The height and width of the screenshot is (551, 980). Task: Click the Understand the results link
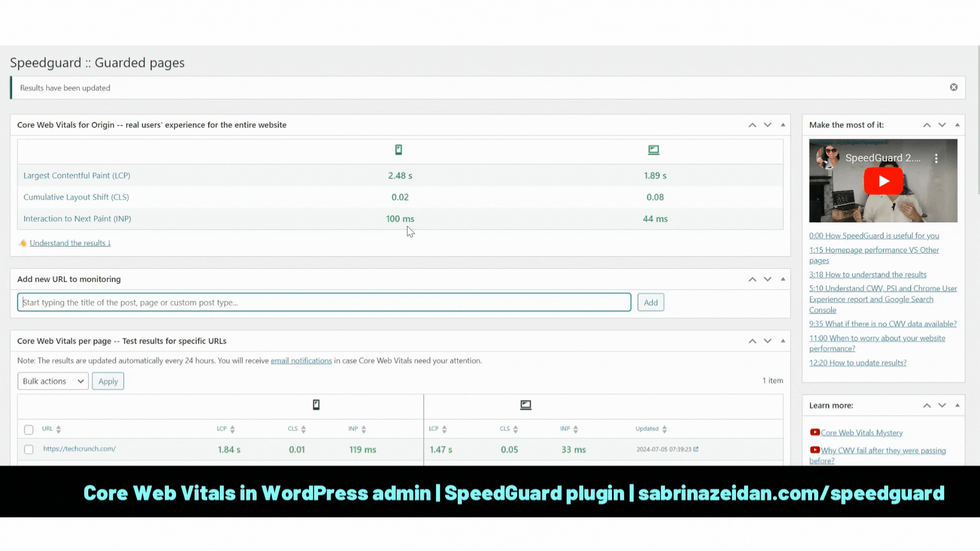69,243
